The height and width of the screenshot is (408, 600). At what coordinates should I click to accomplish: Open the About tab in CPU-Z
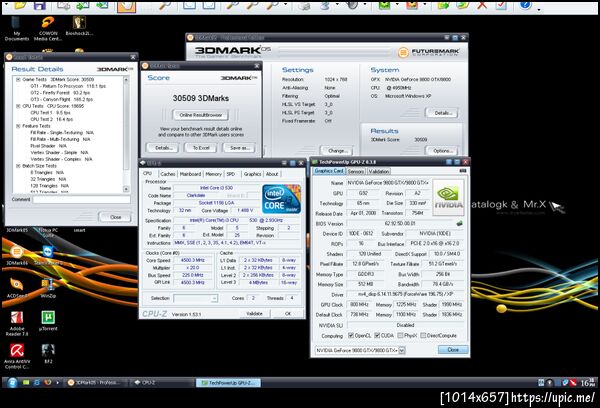tap(272, 174)
